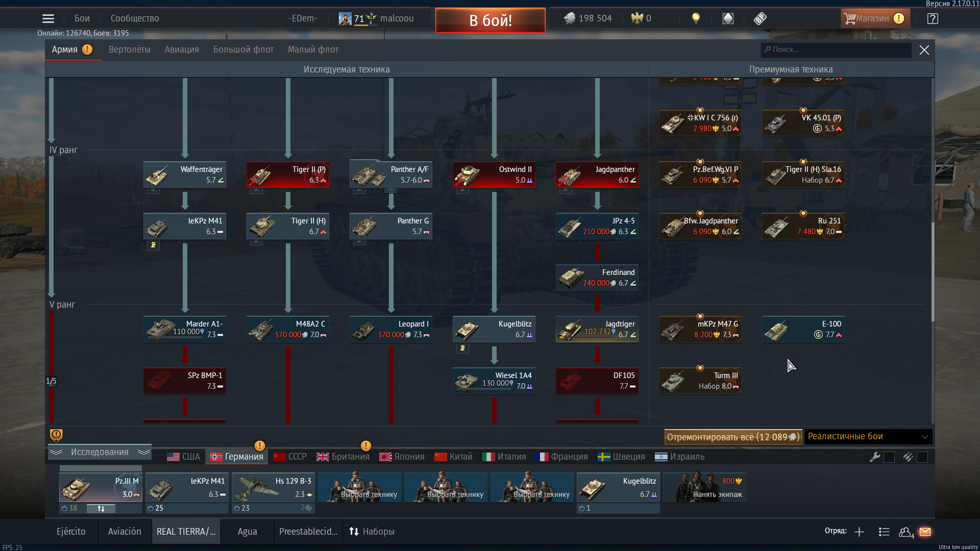Expand modifications under Tiger II (H)
Viewport: 980px width, 551px height.
256,242
